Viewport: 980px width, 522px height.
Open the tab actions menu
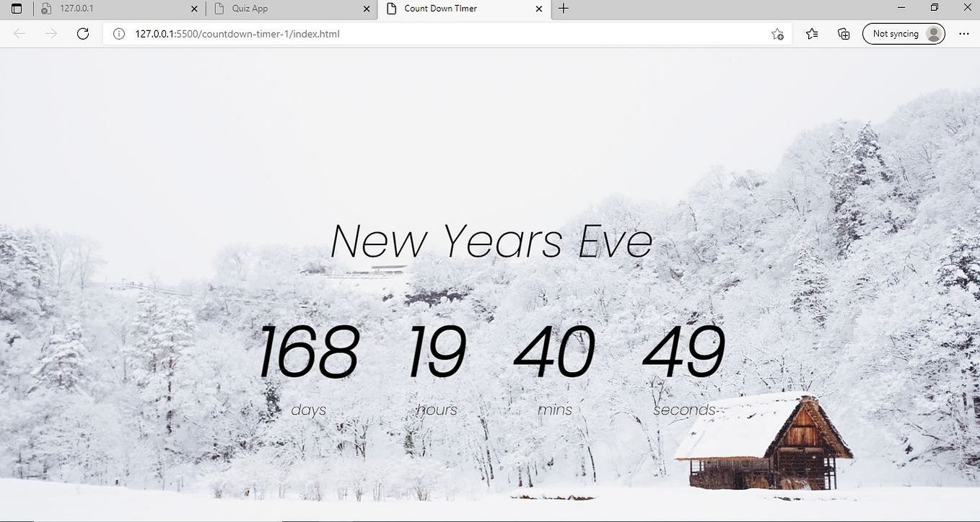point(16,9)
